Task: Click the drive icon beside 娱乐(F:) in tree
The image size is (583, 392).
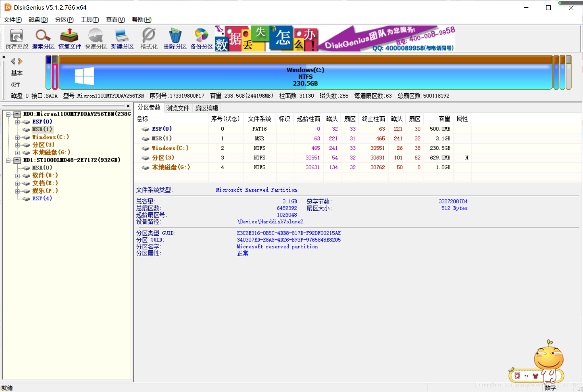Action: pos(26,191)
